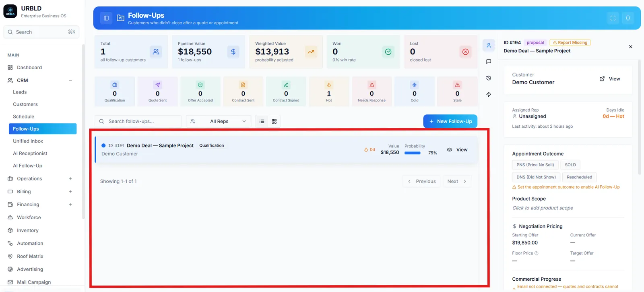
Task: Filter by Quote Sent stage card
Action: [157, 91]
